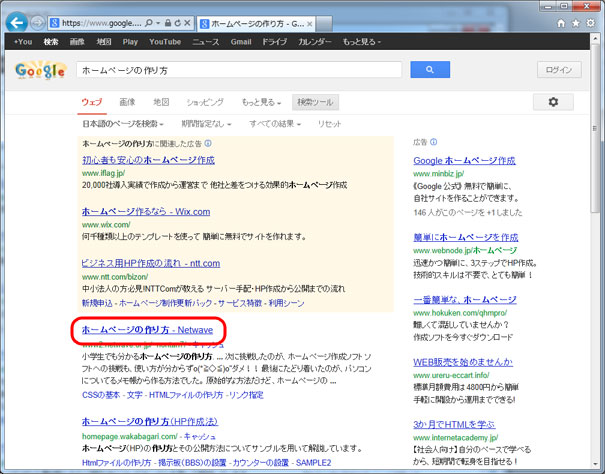Switch to the 画像 search tab
The width and height of the screenshot is (605, 474).
127,102
